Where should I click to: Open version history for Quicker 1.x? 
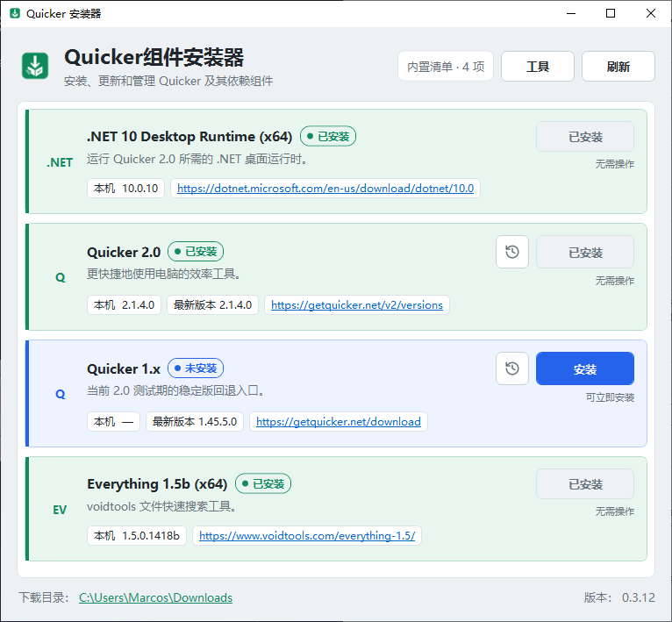click(x=512, y=368)
